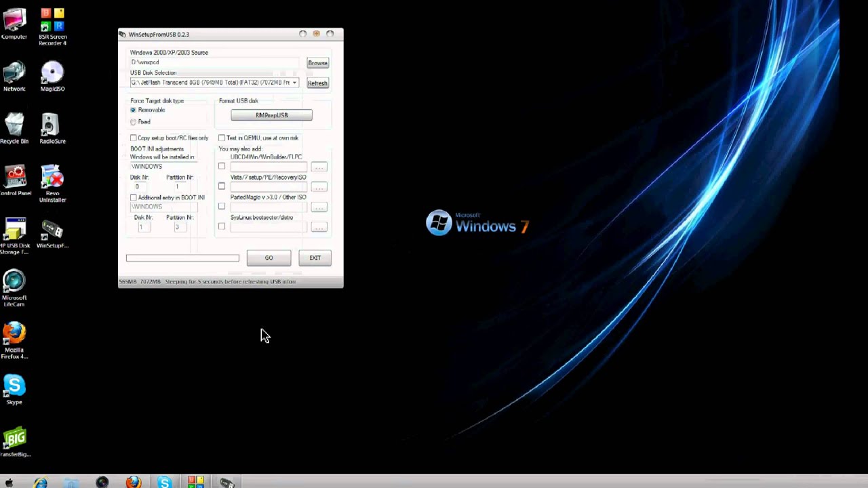Image resolution: width=868 pixels, height=488 pixels.
Task: Click the EXIT button
Action: 315,258
